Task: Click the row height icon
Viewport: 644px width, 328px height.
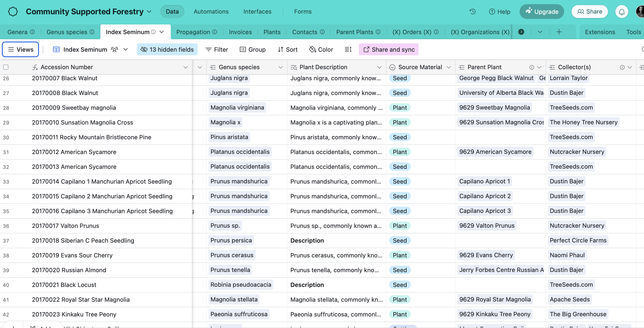Action: [x=348, y=49]
